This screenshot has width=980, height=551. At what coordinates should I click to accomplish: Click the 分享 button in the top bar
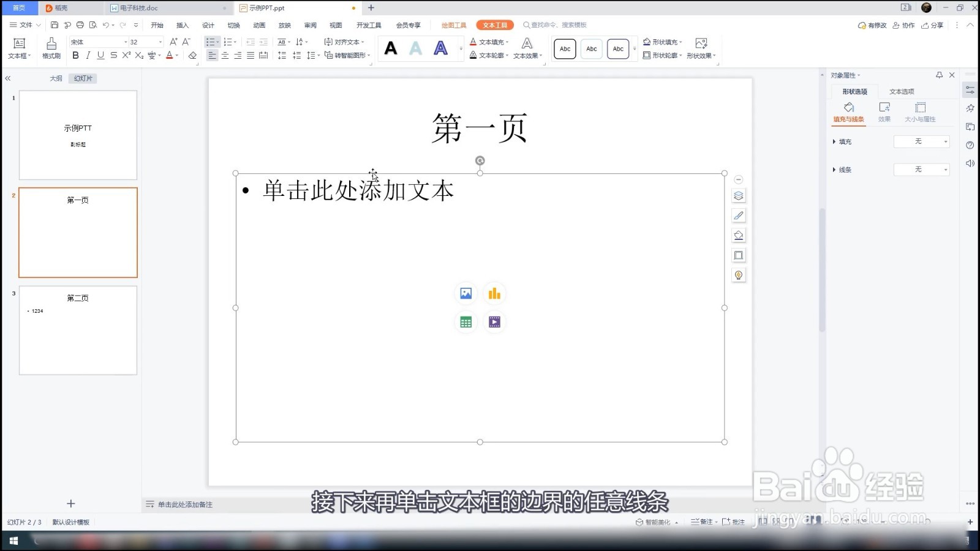point(933,25)
